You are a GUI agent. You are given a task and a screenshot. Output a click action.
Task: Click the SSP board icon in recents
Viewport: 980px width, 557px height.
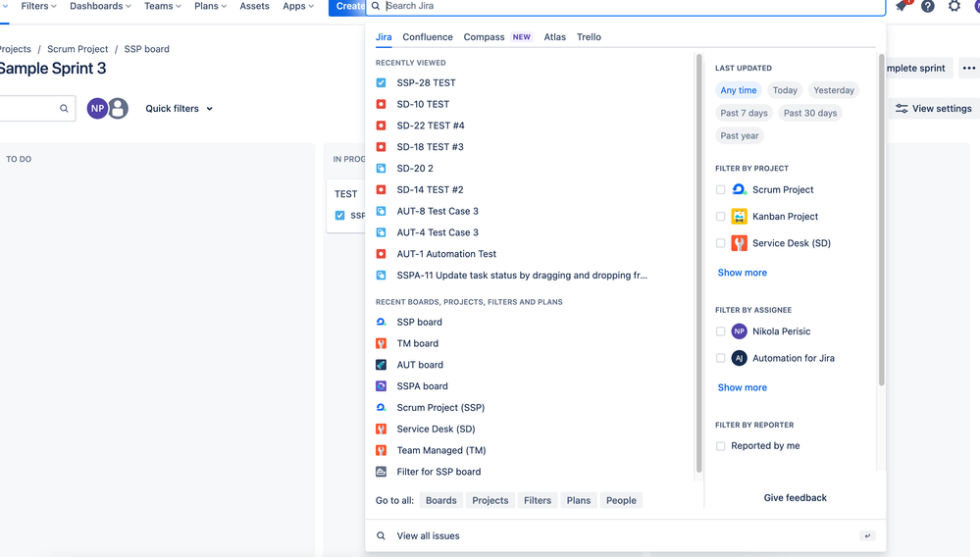click(382, 322)
